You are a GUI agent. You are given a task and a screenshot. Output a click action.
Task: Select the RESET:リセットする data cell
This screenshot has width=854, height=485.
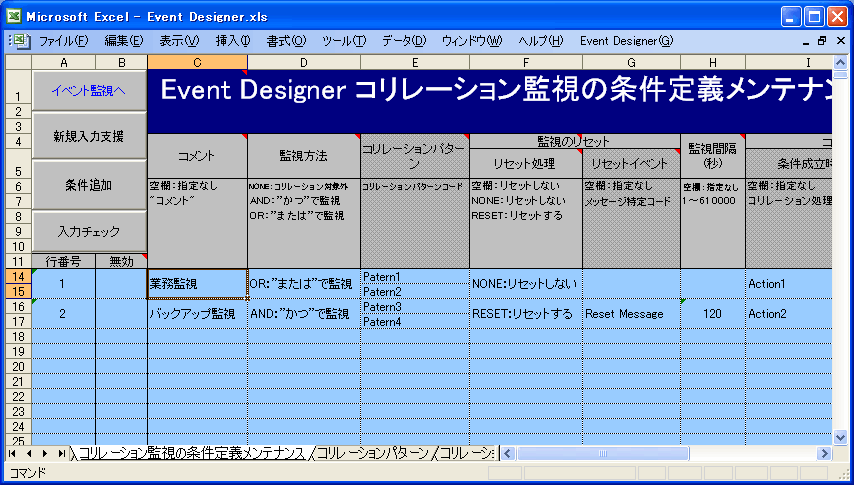526,314
